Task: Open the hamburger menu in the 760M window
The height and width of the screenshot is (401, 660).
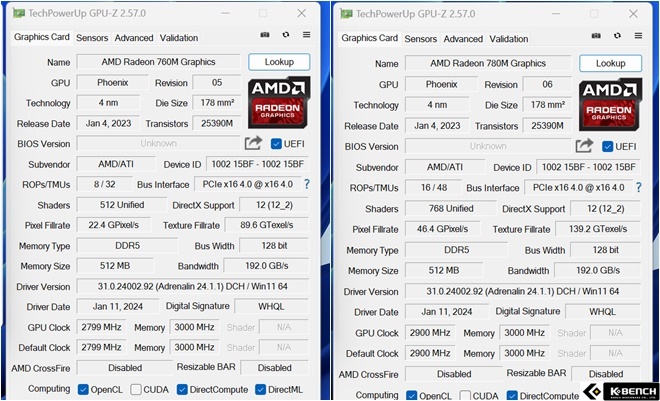Action: 306,36
